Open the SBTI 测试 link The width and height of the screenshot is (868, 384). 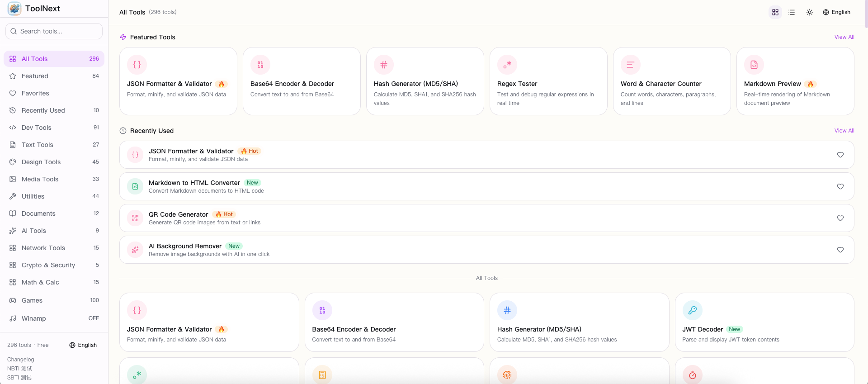[x=19, y=378]
